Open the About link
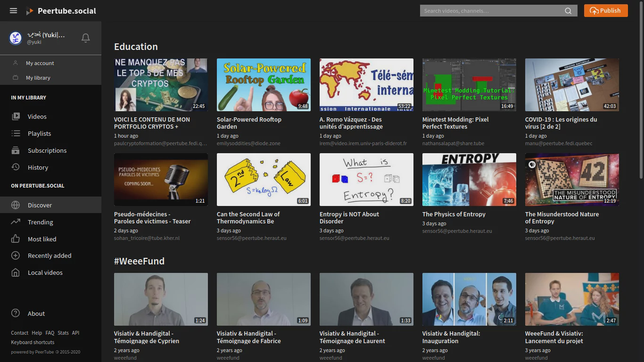 (x=36, y=313)
